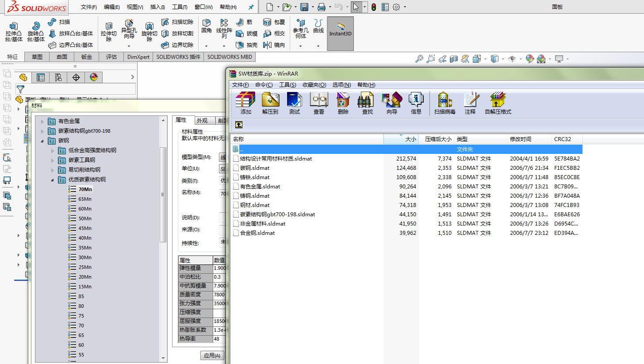The image size is (644, 364).
Task: Expand the 碳素结构钢gbt700-198 category
Action: point(42,131)
